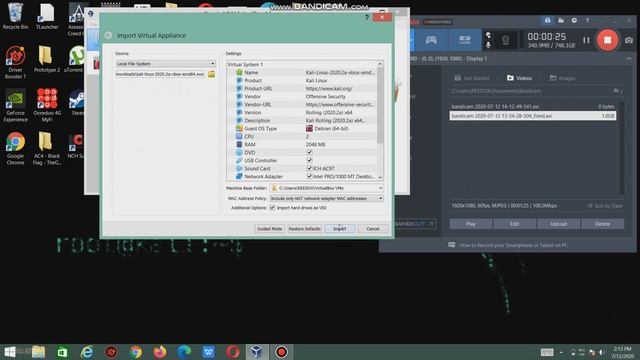Open MAC Address Policy dropdown
This screenshot has height=360, width=640.
tap(327, 198)
